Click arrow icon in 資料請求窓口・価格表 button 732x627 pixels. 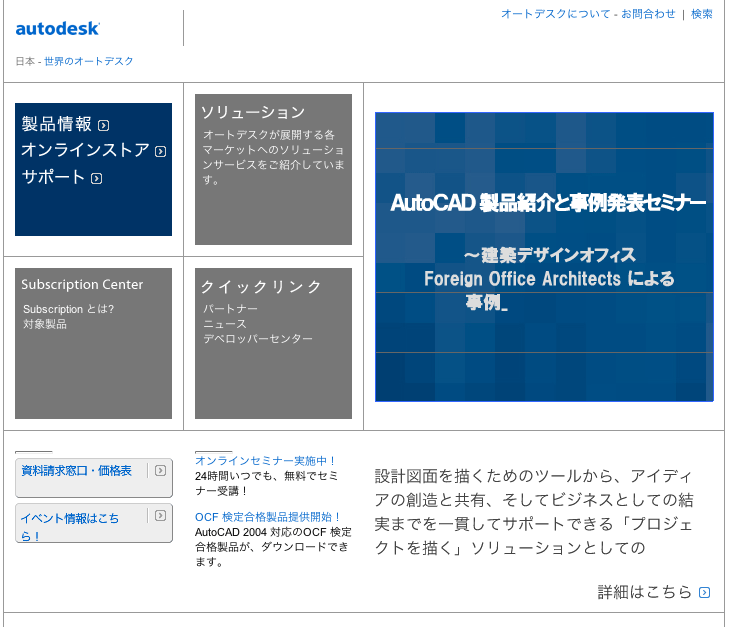point(160,471)
